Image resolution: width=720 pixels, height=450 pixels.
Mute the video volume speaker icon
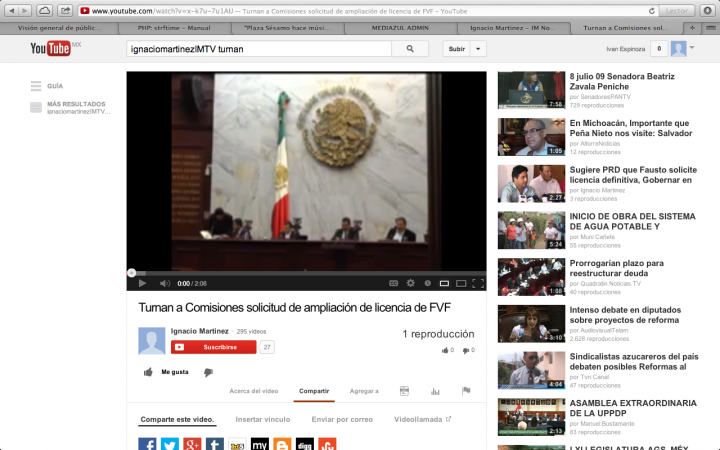(x=162, y=284)
